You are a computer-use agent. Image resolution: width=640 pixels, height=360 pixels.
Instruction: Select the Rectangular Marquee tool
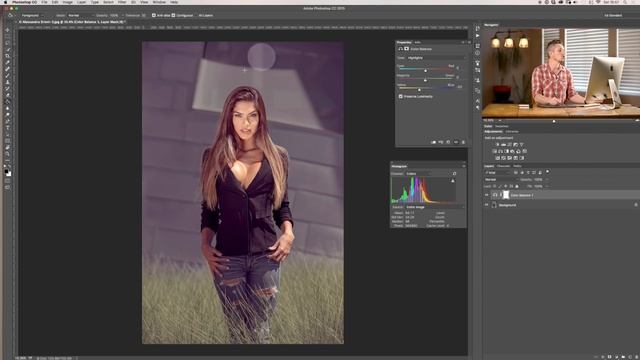pyautogui.click(x=7, y=36)
